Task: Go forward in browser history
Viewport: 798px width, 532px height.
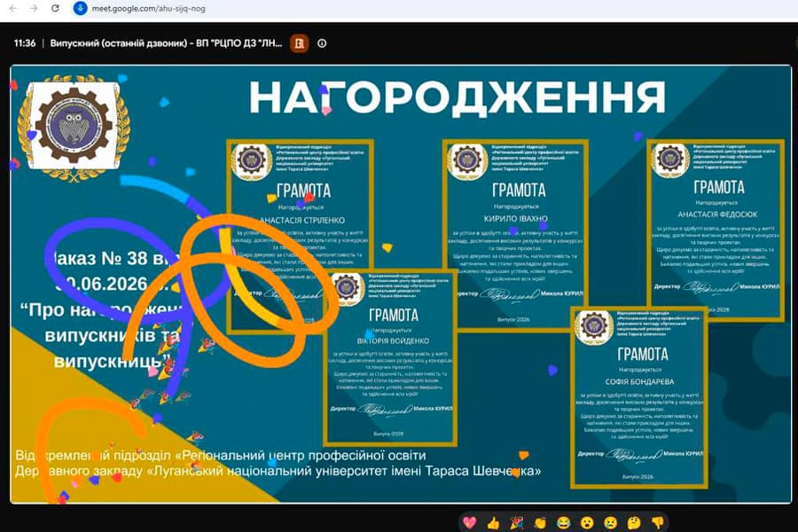Action: pyautogui.click(x=34, y=8)
